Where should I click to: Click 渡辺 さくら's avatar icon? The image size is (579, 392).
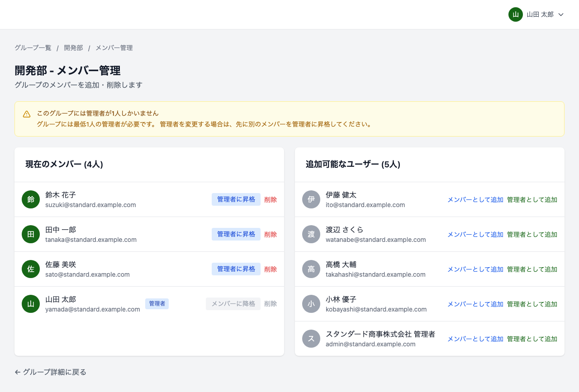tap(311, 234)
